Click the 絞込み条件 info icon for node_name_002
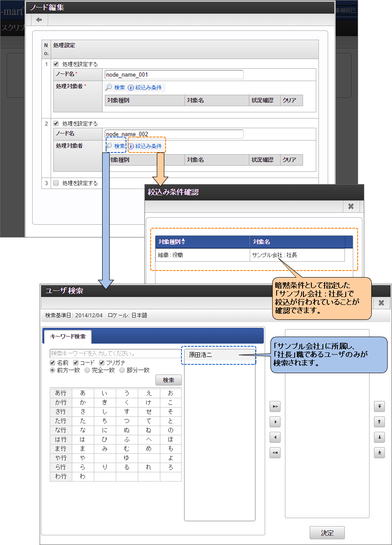The width and height of the screenshot is (392, 545). 131,146
